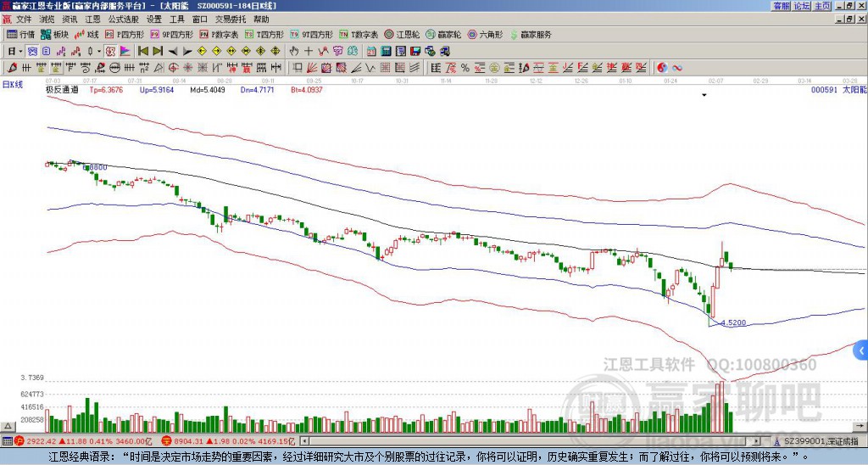Jump to last bar with green skip-end icon
Viewport: 868px width, 465px height.
point(158,52)
